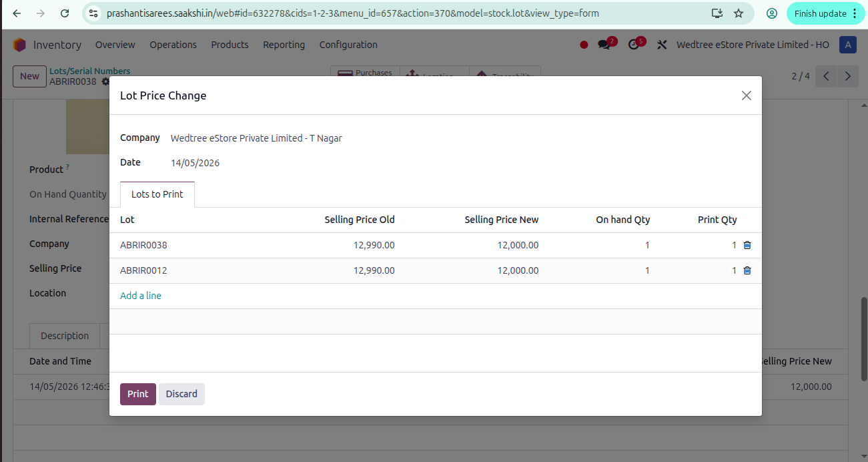Click old selling price in ABRIR0038 row
This screenshot has height=462, width=868.
(374, 245)
